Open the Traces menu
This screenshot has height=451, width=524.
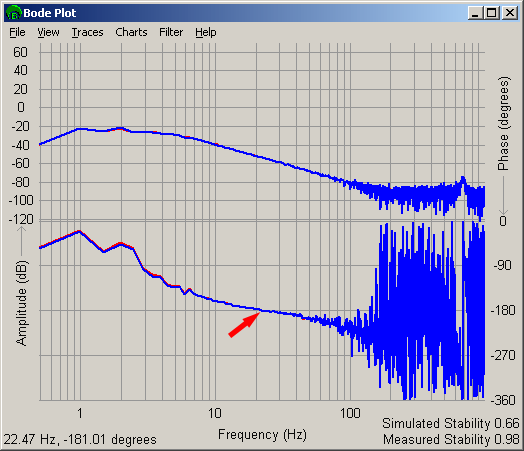[88, 32]
